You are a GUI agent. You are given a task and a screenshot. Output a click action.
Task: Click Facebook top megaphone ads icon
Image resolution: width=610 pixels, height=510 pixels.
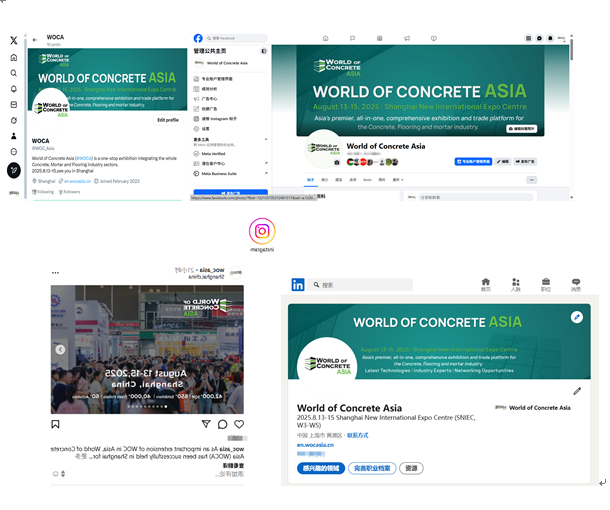[407, 38]
